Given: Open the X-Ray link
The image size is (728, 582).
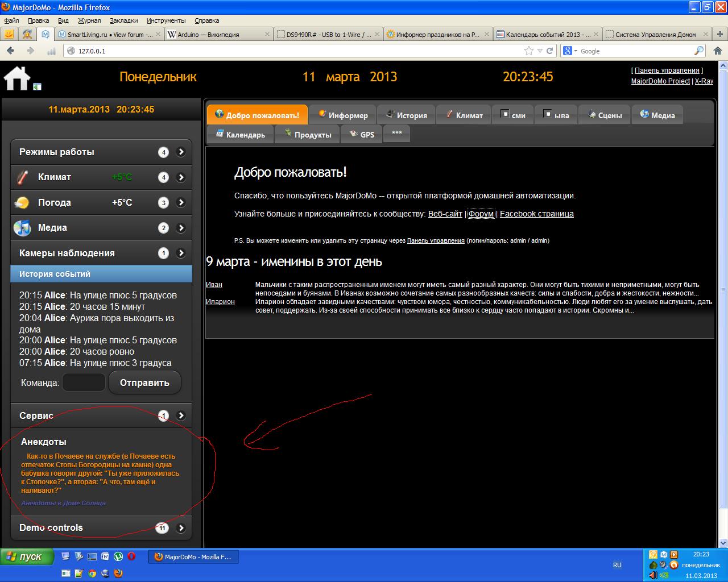Looking at the screenshot, I should tap(704, 81).
